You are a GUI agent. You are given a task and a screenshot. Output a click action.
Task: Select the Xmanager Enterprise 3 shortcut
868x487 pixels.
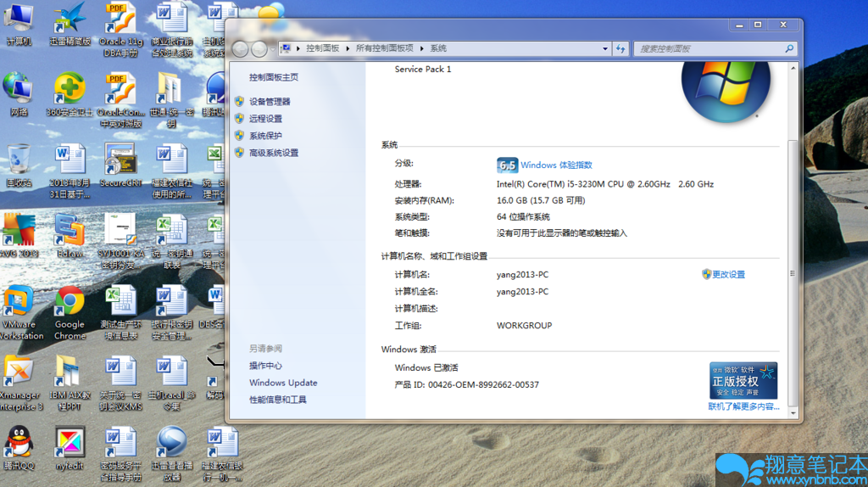(21, 383)
